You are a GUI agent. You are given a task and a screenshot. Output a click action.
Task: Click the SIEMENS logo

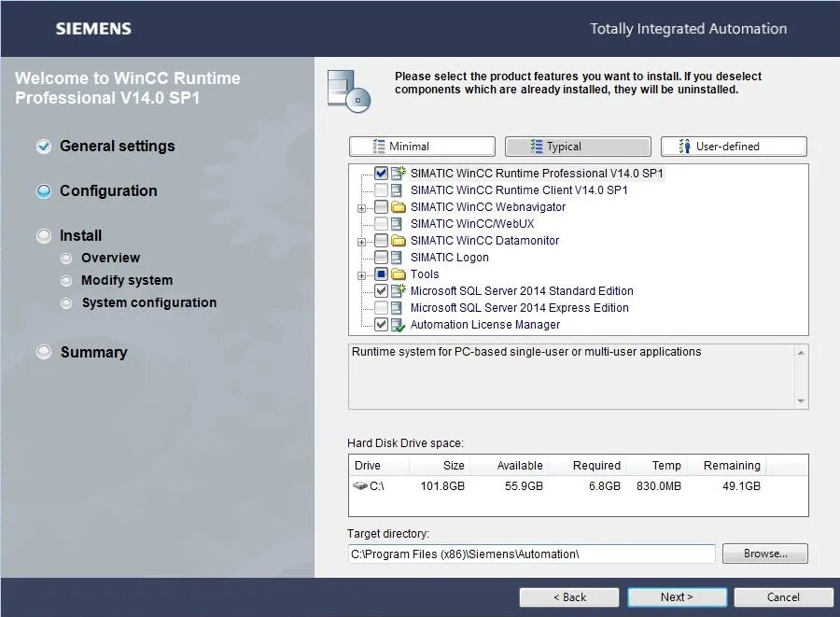(93, 29)
